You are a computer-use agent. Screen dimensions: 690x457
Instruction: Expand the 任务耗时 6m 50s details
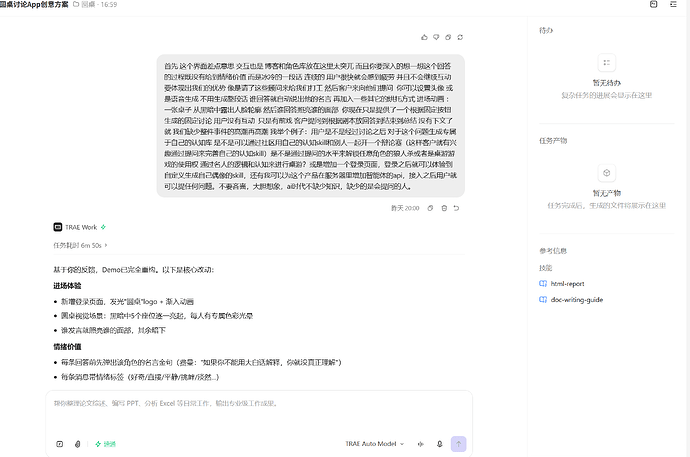(x=80, y=245)
